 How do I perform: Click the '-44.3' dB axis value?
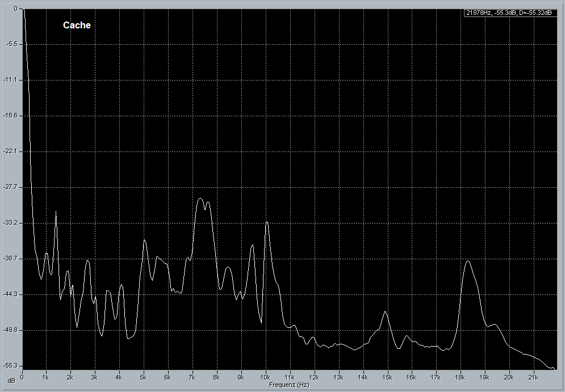10,294
